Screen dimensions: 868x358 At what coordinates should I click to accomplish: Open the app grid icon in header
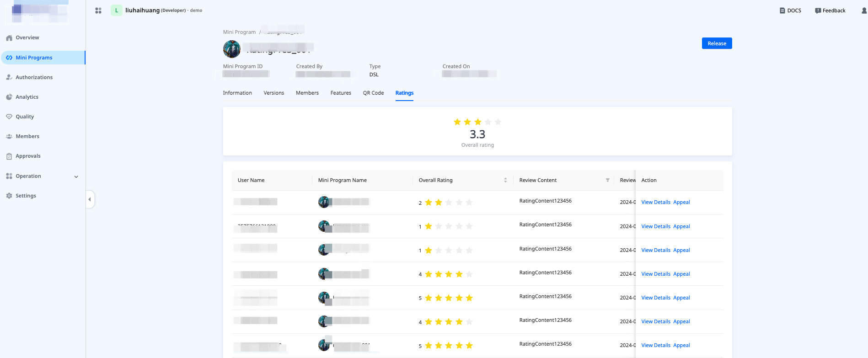[x=98, y=11]
